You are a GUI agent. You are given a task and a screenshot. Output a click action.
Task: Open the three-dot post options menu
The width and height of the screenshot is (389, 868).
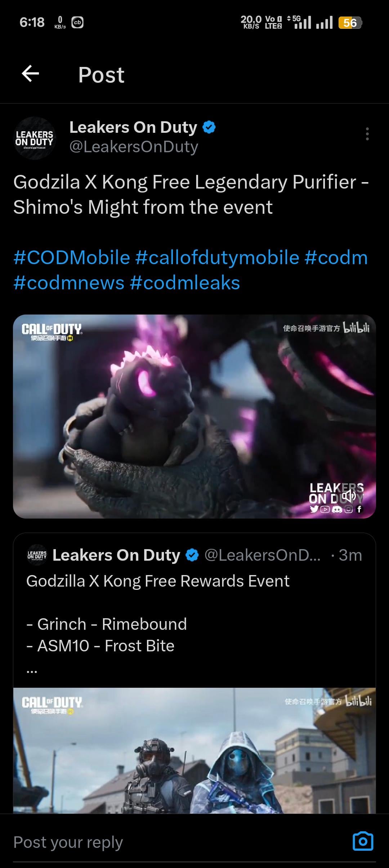(x=367, y=134)
